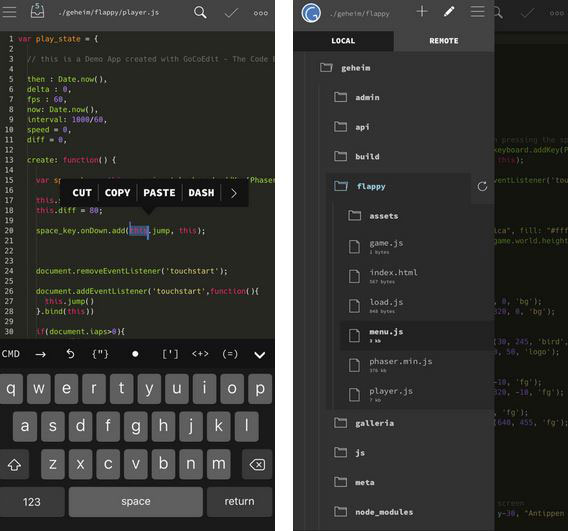Collapse the flappy folder
Image resolution: width=568 pixels, height=531 pixels.
[x=341, y=186]
